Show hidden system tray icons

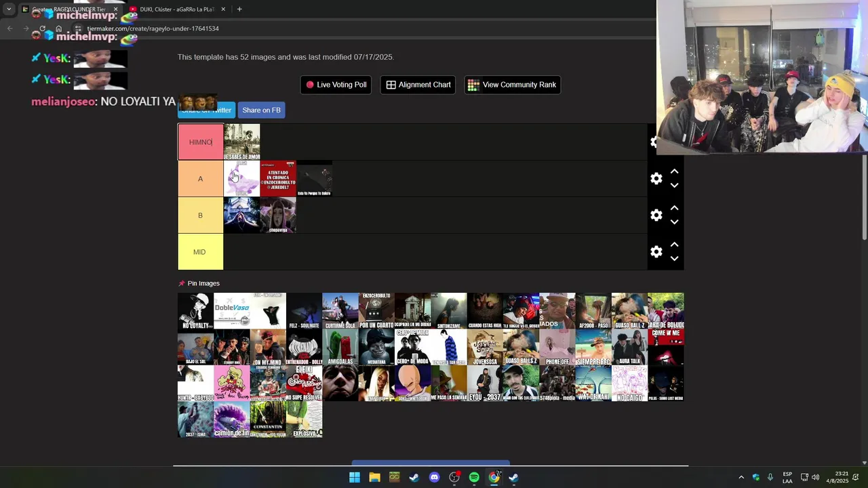[x=741, y=477]
